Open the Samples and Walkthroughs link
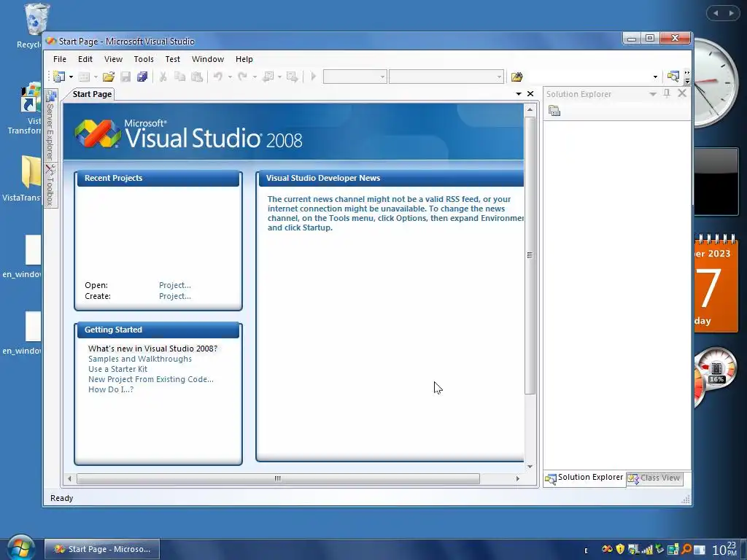This screenshot has width=747, height=560. tap(140, 359)
